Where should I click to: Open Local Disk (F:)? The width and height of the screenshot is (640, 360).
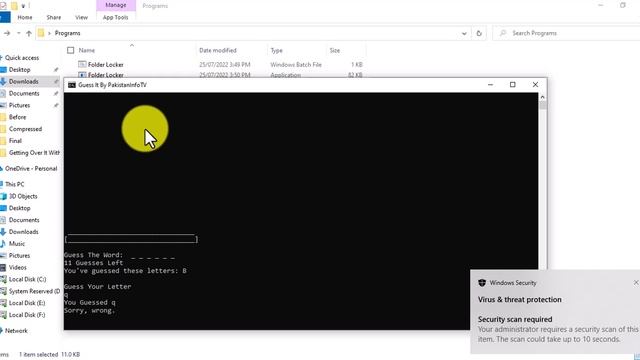coord(27,315)
